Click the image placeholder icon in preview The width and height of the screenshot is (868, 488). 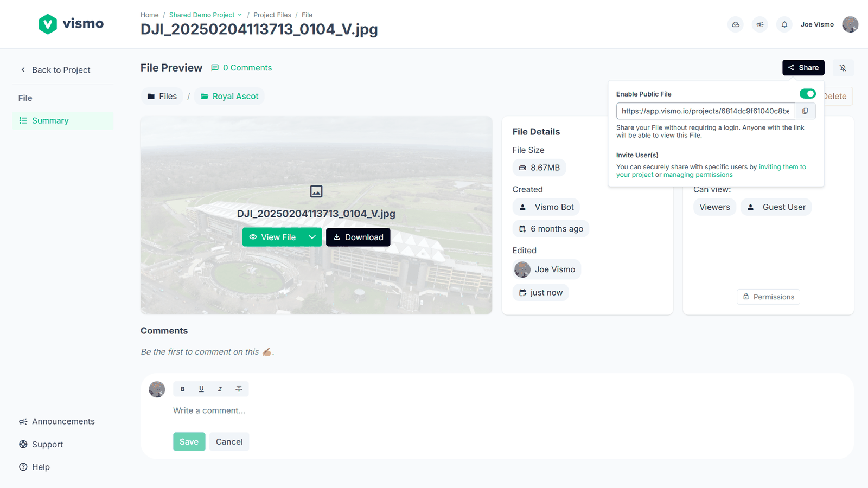click(x=316, y=191)
